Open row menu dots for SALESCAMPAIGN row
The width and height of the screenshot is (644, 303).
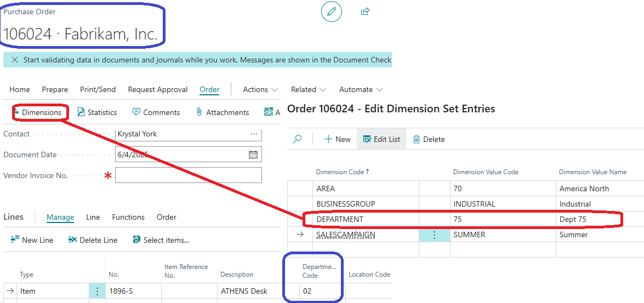(435, 235)
